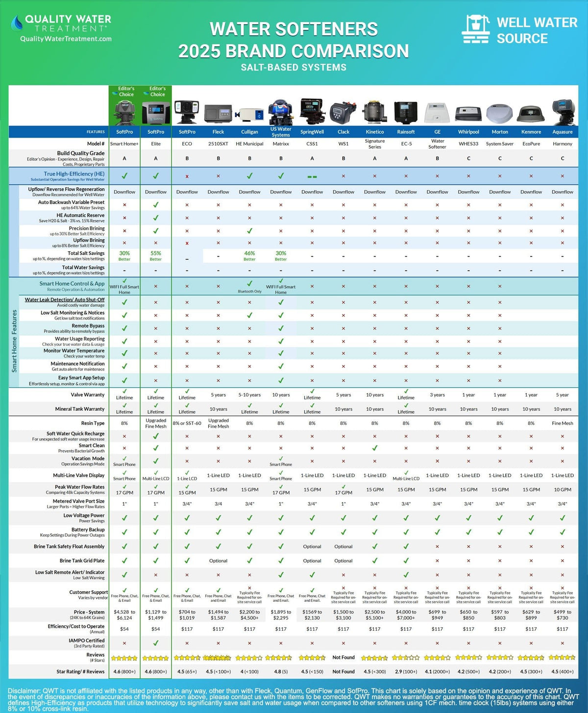Screen dimensions: 588x713
Task: Click the vertical 'Smart Home Features' label
Action: pyautogui.click(x=14, y=341)
